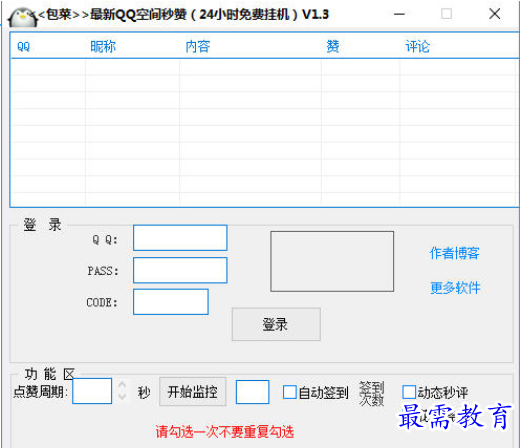Open the 更多软件 link
The image size is (520, 448).
tap(455, 288)
